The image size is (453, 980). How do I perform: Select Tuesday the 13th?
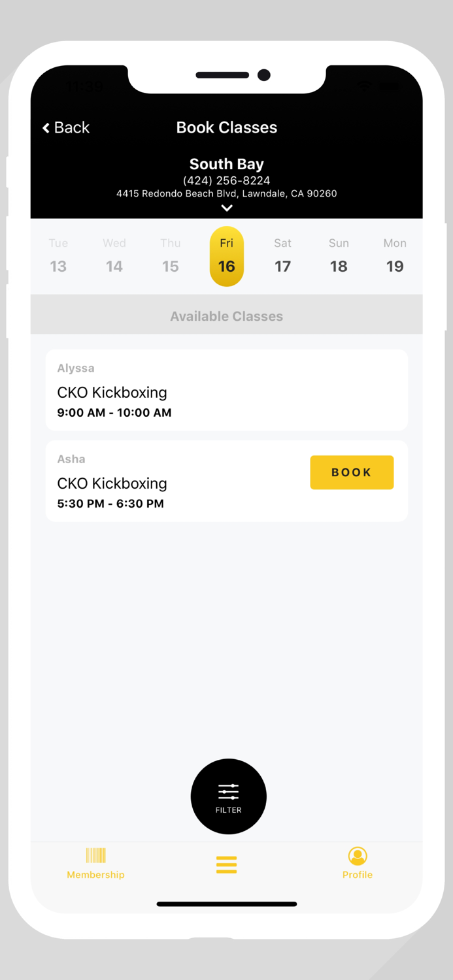tap(58, 256)
